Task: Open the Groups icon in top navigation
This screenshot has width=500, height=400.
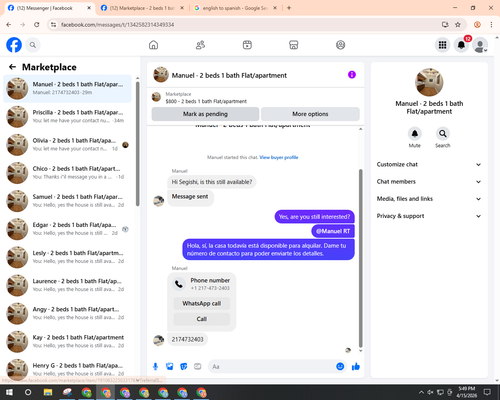Action: pos(340,45)
